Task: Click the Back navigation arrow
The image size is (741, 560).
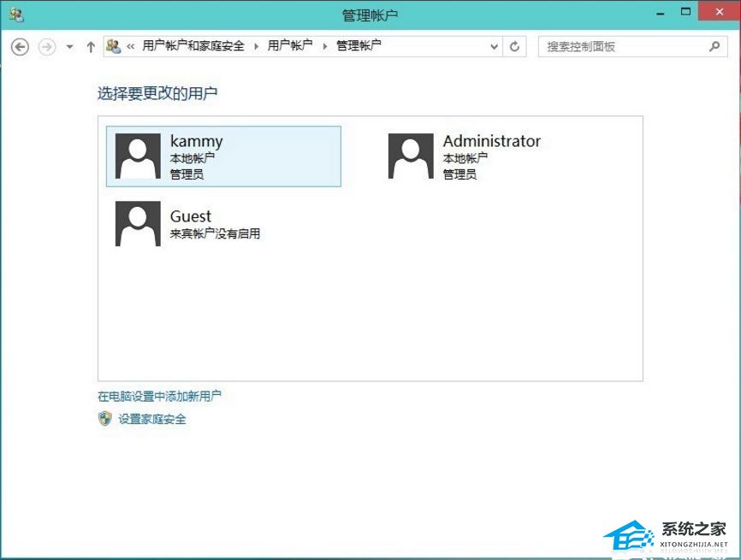Action: 20,47
